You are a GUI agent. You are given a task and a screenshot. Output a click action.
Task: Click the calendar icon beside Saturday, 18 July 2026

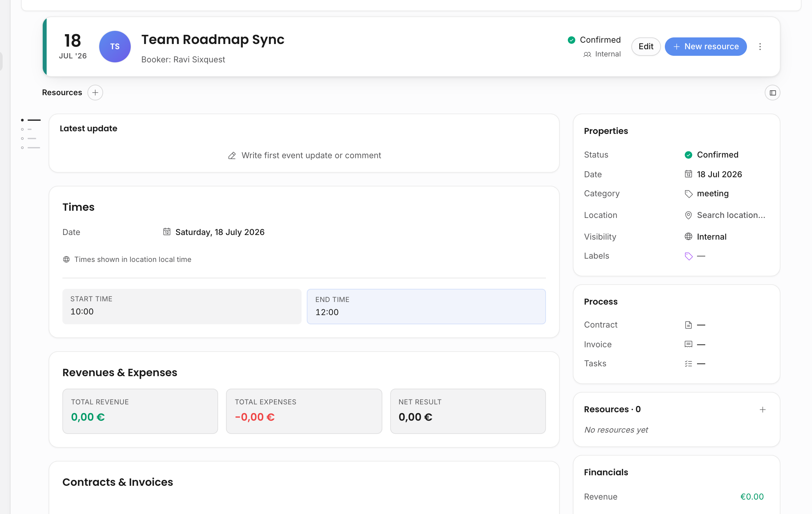click(x=167, y=231)
